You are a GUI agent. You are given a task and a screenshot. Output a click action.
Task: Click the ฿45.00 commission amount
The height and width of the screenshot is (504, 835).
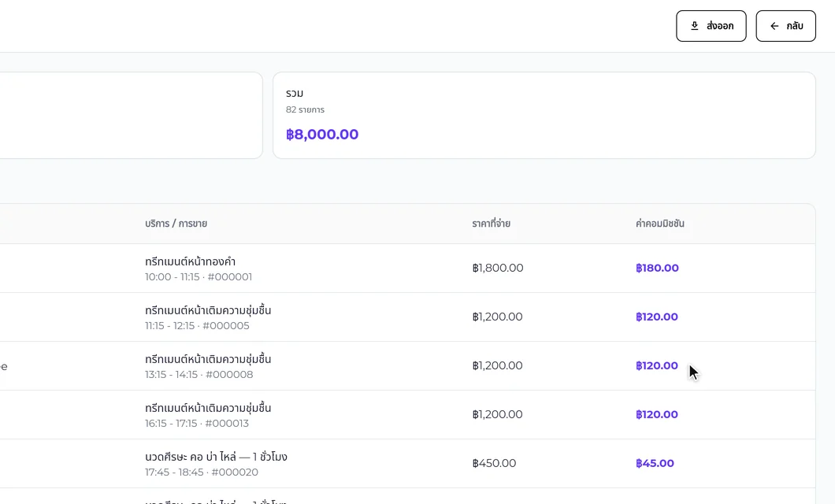655,464
